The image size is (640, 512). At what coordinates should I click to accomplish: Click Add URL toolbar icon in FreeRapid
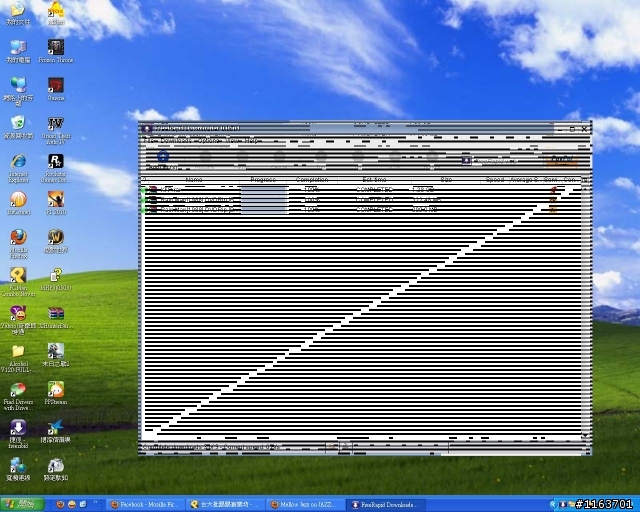pyautogui.click(x=163, y=160)
